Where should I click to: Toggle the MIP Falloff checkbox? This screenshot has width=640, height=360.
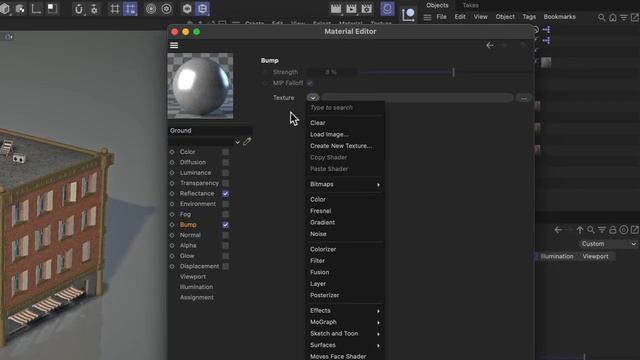tap(309, 83)
